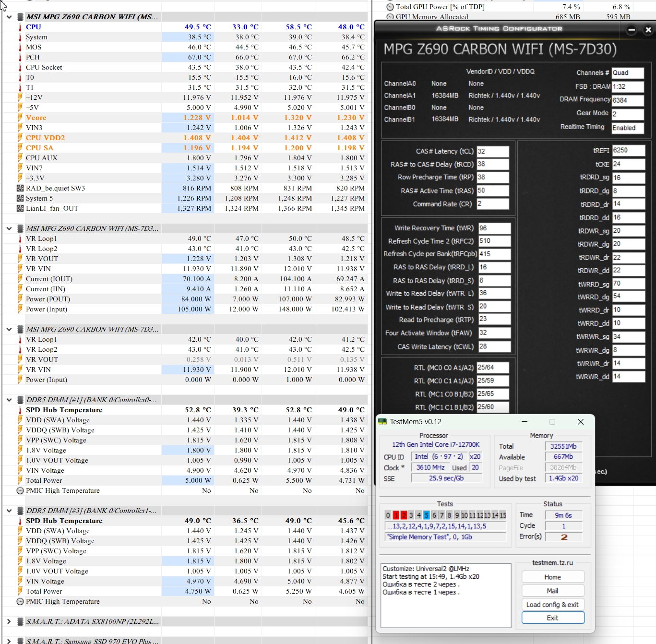Click the voltage bolt icon beside +5V
The image size is (656, 644).
[x=20, y=107]
